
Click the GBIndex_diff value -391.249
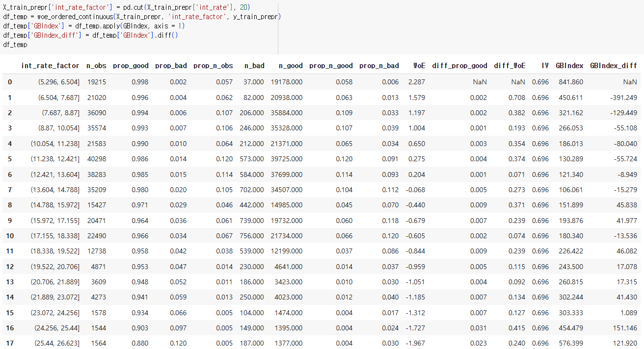(623, 98)
